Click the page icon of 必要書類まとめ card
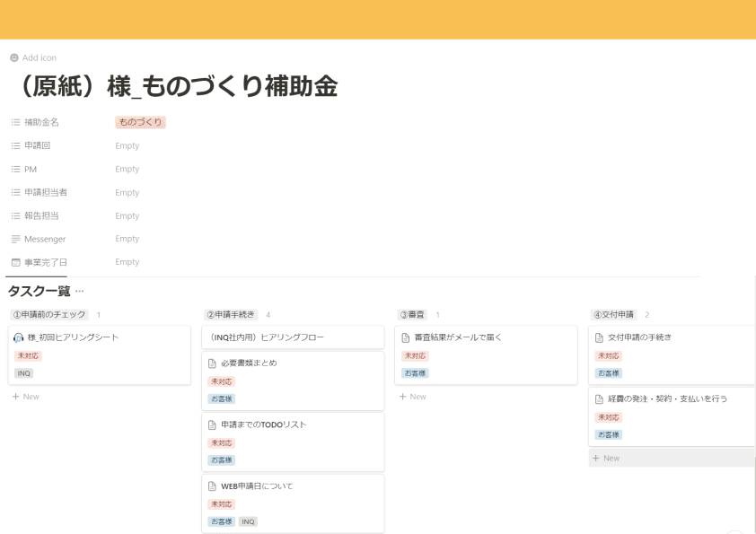 click(x=212, y=363)
